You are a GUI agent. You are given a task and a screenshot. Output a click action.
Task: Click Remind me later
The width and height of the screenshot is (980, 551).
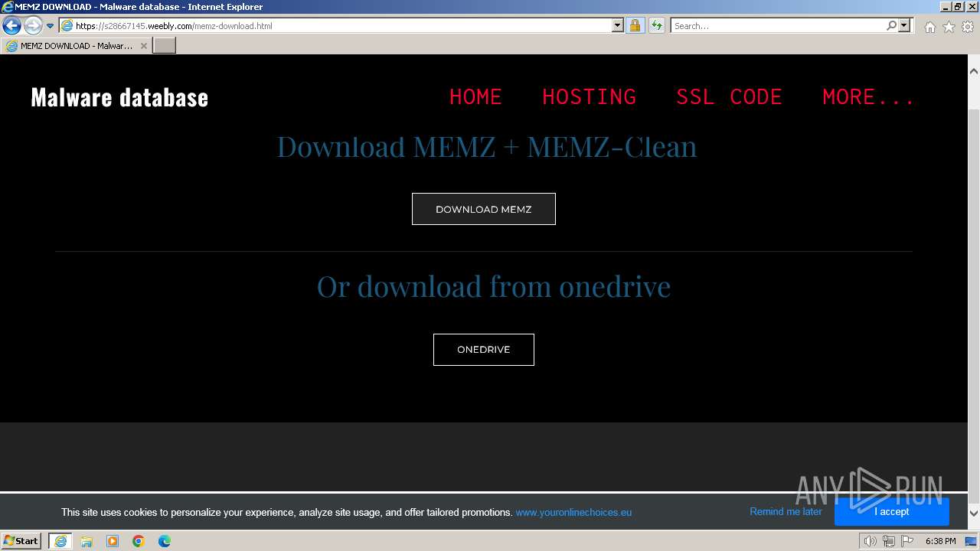click(786, 512)
